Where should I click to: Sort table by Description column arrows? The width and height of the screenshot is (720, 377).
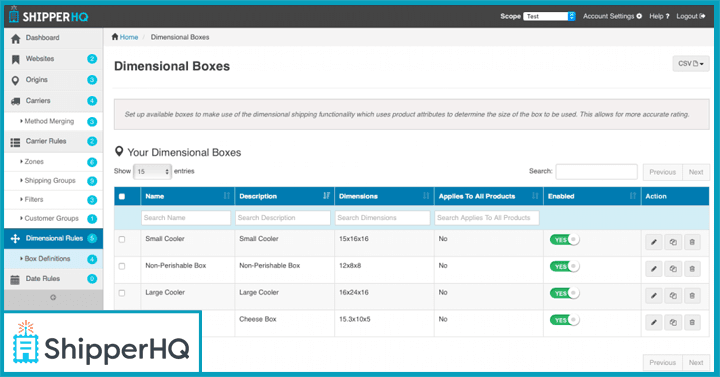pos(326,196)
